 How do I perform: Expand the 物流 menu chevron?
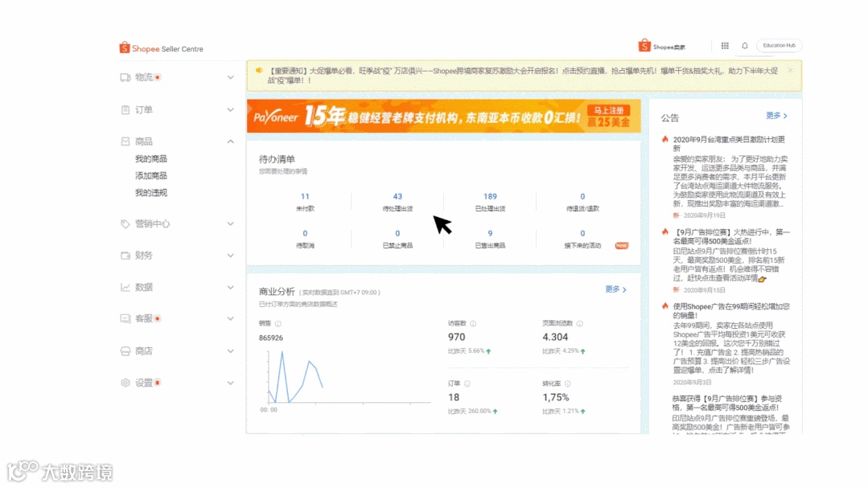(230, 77)
